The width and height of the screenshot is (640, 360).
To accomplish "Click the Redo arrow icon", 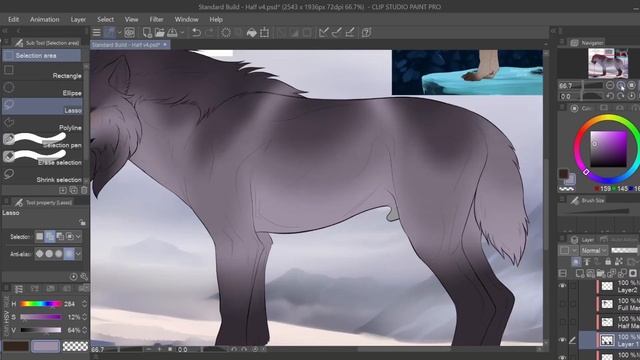I will coord(209,33).
